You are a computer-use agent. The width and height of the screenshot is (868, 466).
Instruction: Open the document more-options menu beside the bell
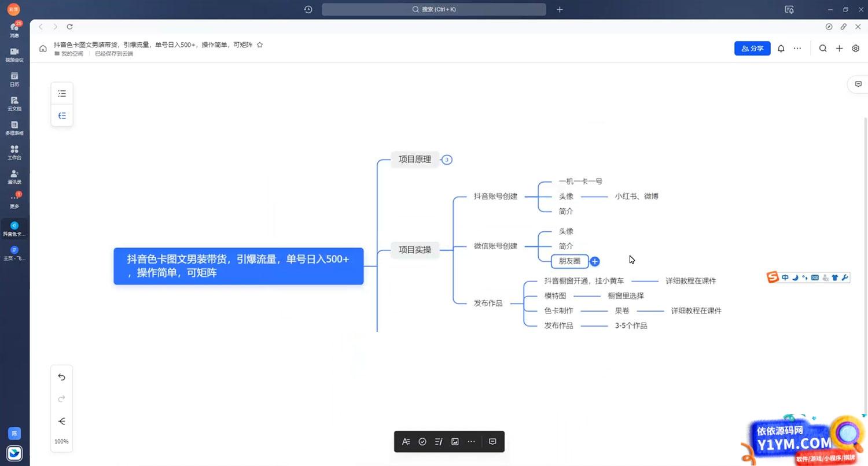pyautogui.click(x=797, y=49)
